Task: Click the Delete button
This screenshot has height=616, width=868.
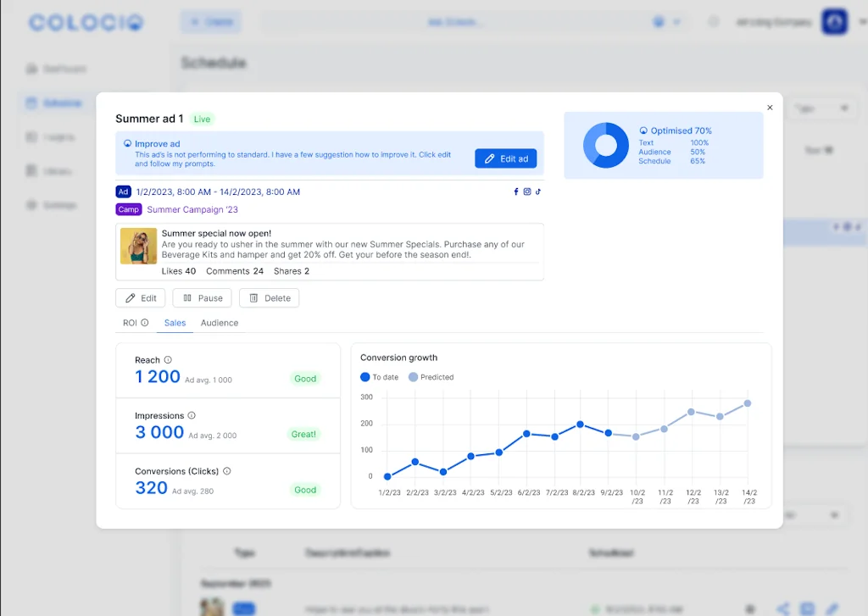Action: 269,298
